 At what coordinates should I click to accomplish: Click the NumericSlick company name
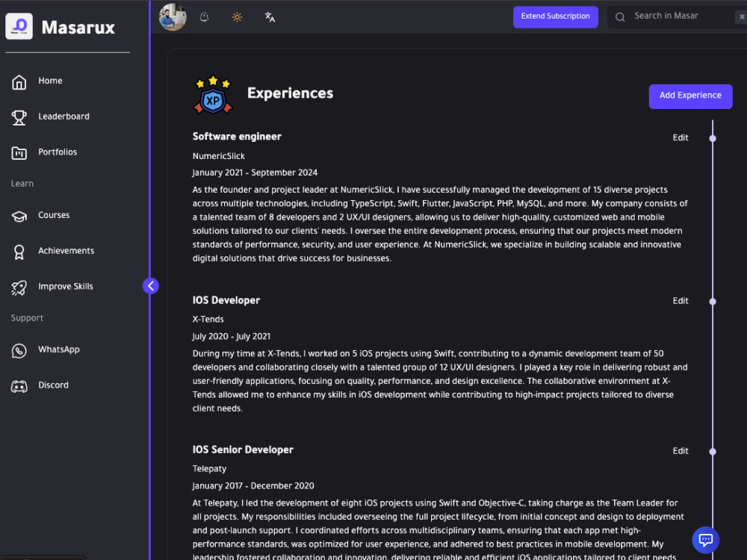[219, 156]
